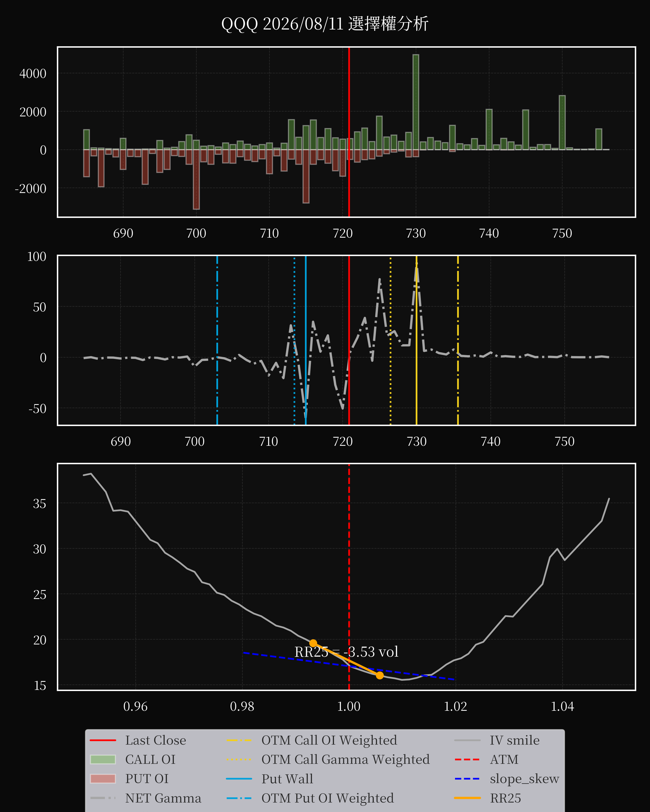The width and height of the screenshot is (650, 812).
Task: Click the "2000" tick on the open interest chart
Action: 33,112
